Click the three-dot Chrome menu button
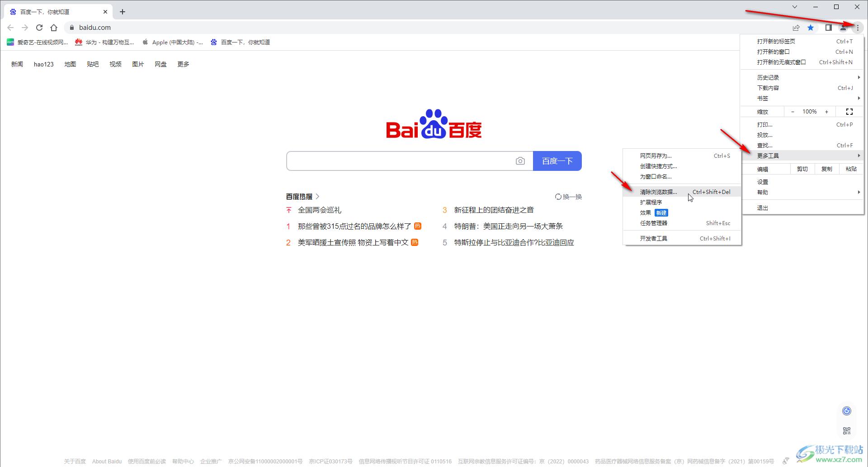The image size is (868, 467). tap(858, 28)
